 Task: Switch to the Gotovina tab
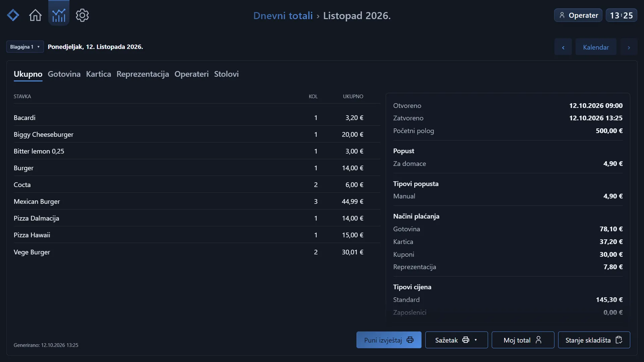point(64,74)
